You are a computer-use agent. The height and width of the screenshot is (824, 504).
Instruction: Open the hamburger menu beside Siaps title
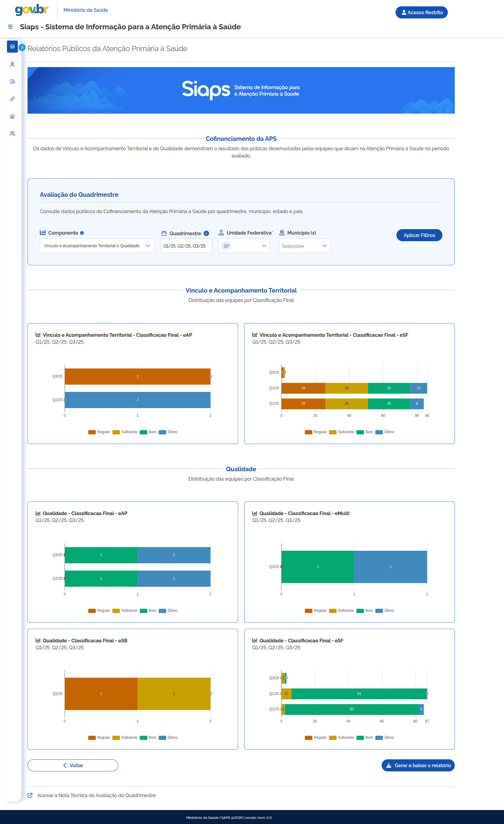[10, 27]
